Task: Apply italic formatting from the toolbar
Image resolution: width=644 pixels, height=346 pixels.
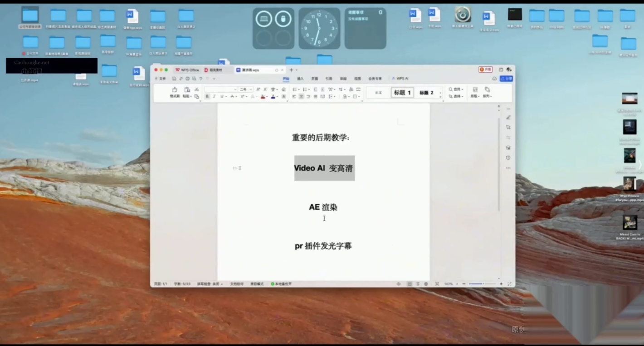Action: click(x=214, y=96)
